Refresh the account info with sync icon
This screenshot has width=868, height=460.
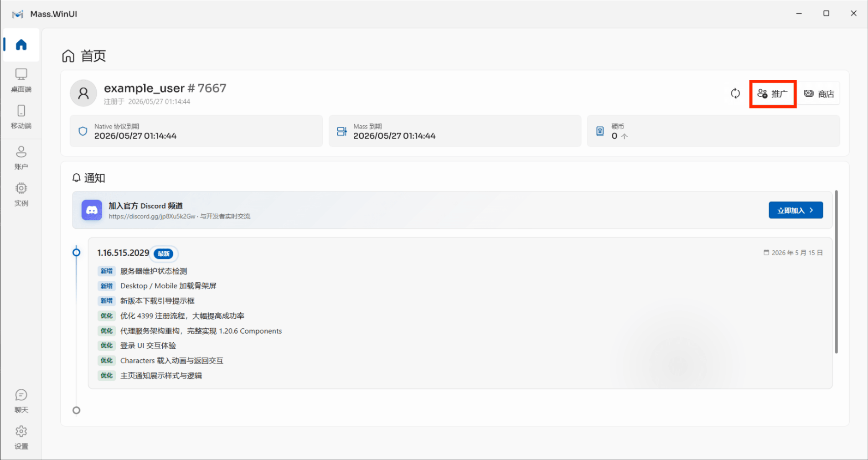click(x=735, y=93)
